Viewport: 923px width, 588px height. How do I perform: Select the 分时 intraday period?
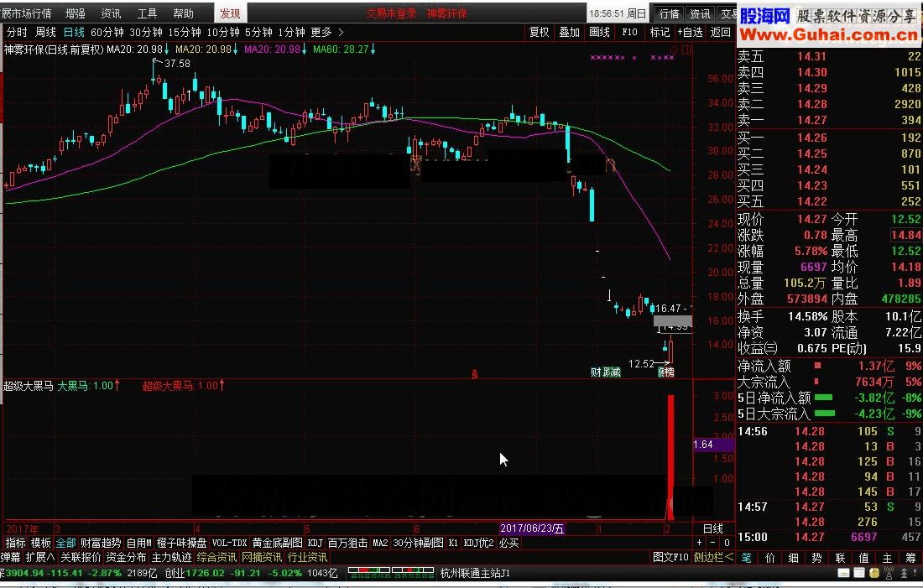click(x=17, y=33)
